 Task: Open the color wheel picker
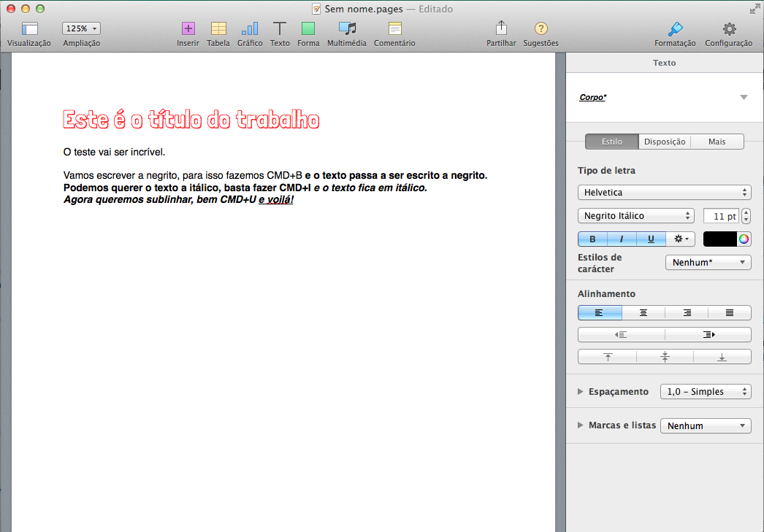(x=744, y=239)
